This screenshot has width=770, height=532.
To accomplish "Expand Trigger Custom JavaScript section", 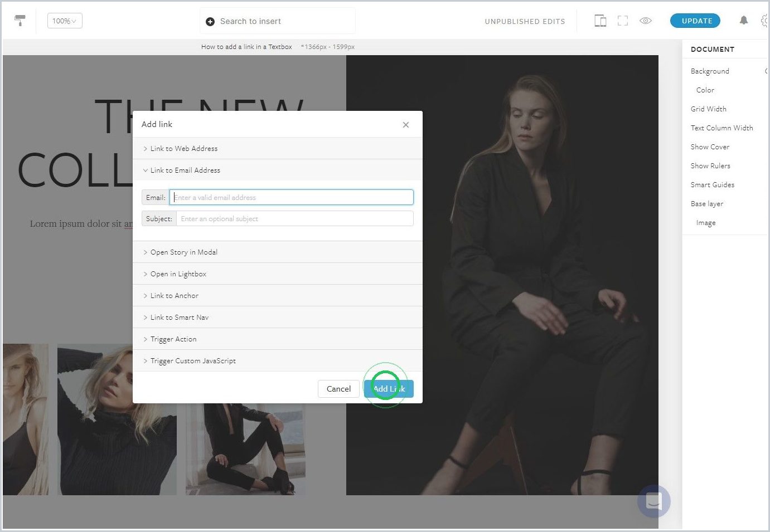I will pyautogui.click(x=277, y=361).
